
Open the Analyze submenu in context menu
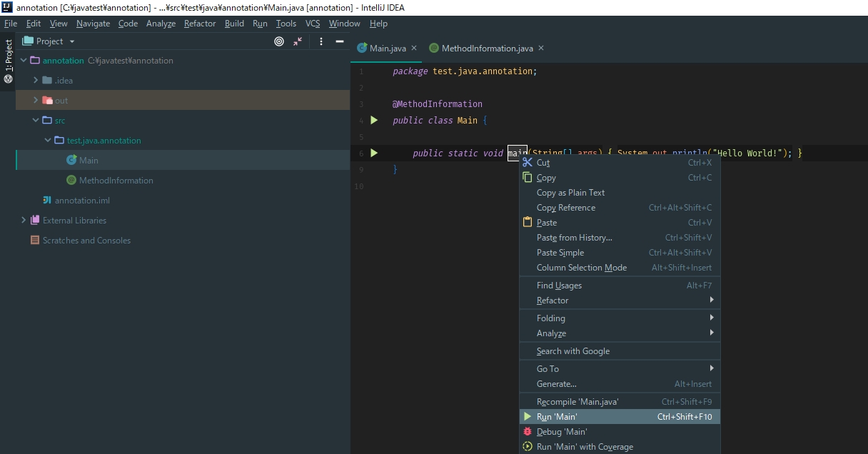[620, 333]
